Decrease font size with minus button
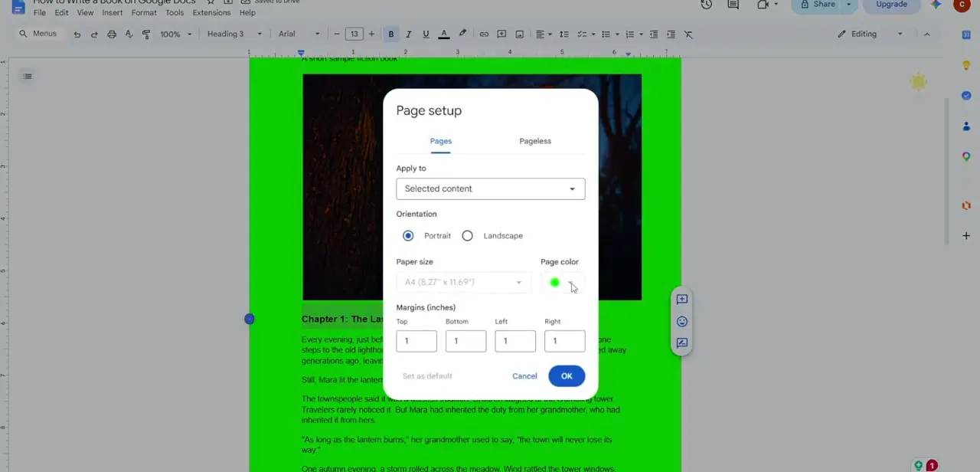This screenshot has width=980, height=472. 337,34
